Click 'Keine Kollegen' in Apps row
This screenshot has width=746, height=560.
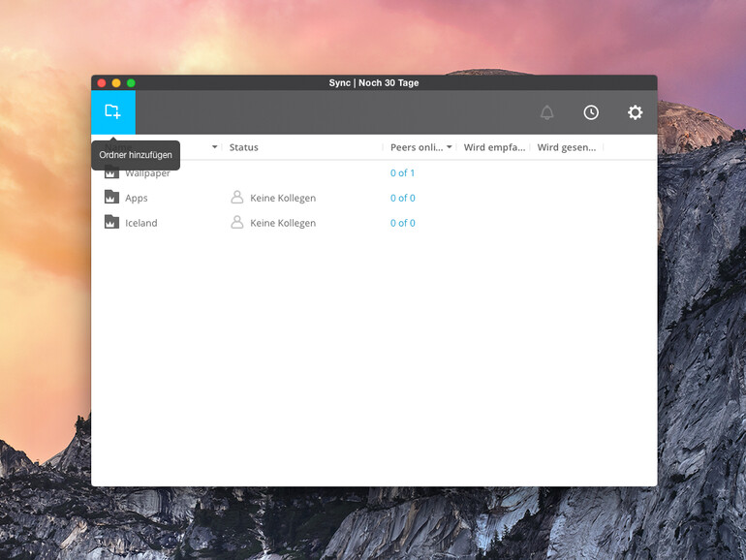pos(283,198)
